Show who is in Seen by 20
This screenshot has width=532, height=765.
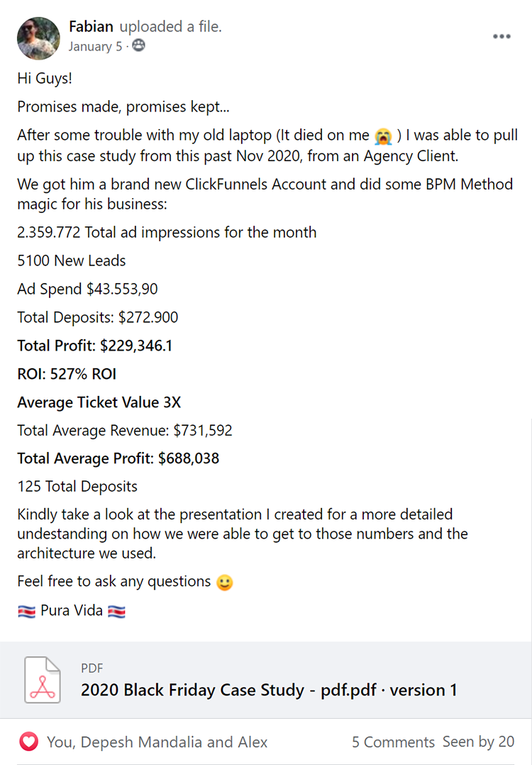[x=479, y=742]
